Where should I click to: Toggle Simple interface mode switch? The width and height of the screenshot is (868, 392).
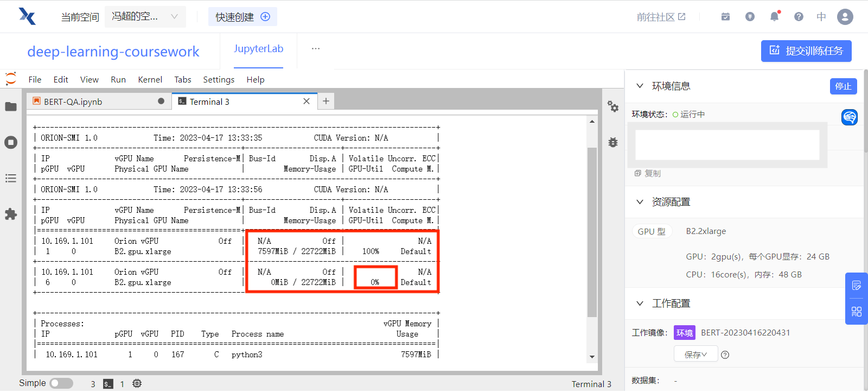click(61, 383)
